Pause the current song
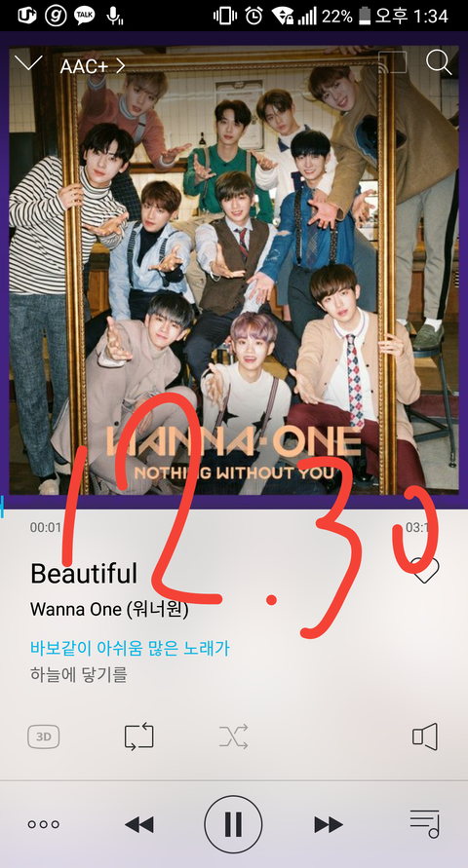 click(233, 824)
